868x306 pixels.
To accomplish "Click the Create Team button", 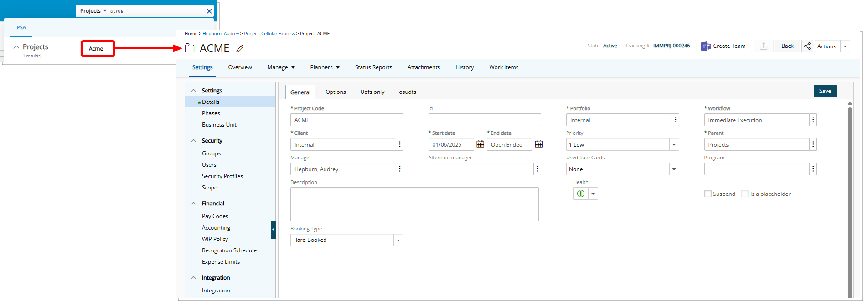I will pyautogui.click(x=723, y=46).
